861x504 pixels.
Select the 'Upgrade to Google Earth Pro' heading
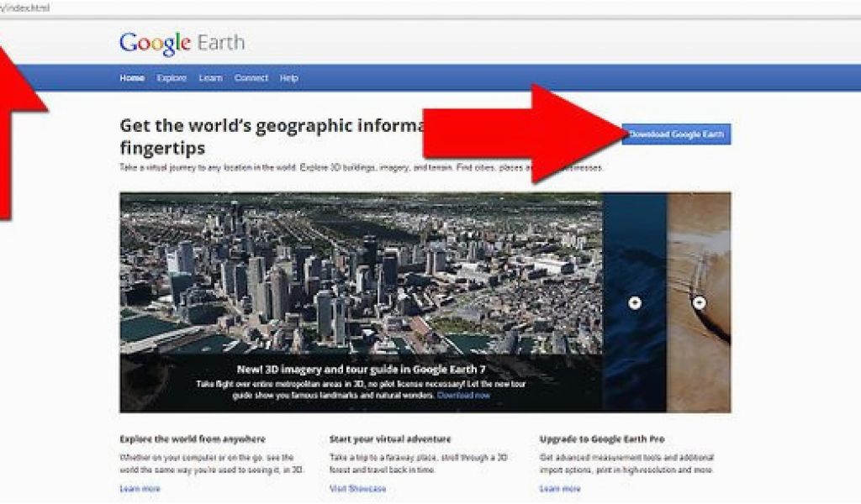click(x=602, y=439)
